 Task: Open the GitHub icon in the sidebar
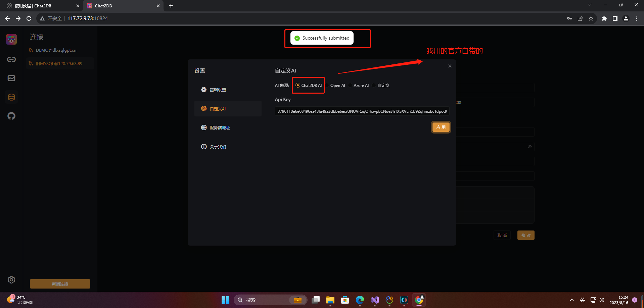click(x=11, y=116)
